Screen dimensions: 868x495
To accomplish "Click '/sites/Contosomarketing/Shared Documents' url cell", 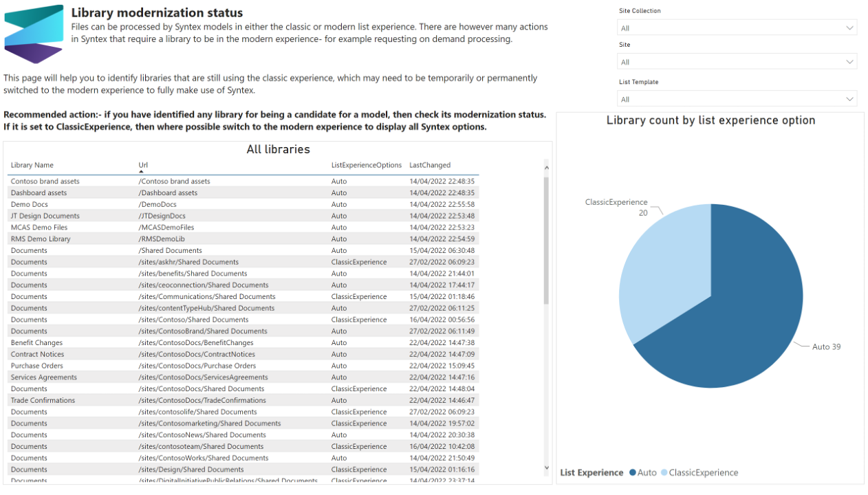I will click(210, 423).
